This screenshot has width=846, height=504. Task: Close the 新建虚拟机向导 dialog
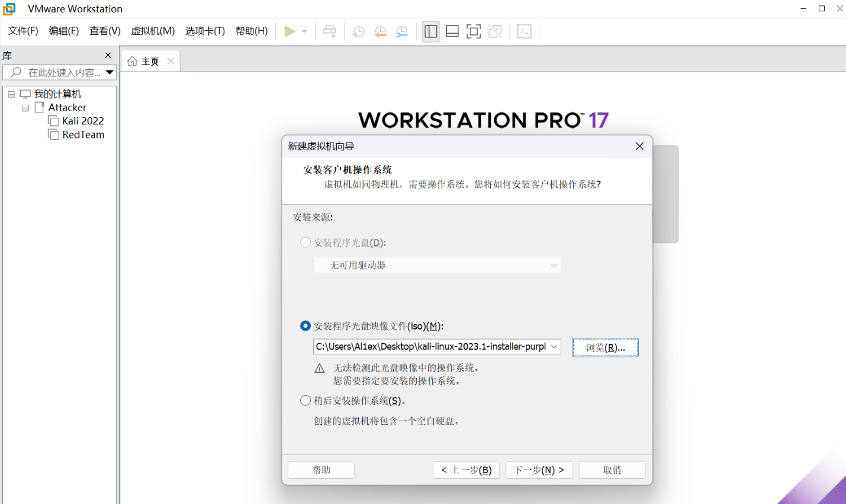tap(639, 146)
